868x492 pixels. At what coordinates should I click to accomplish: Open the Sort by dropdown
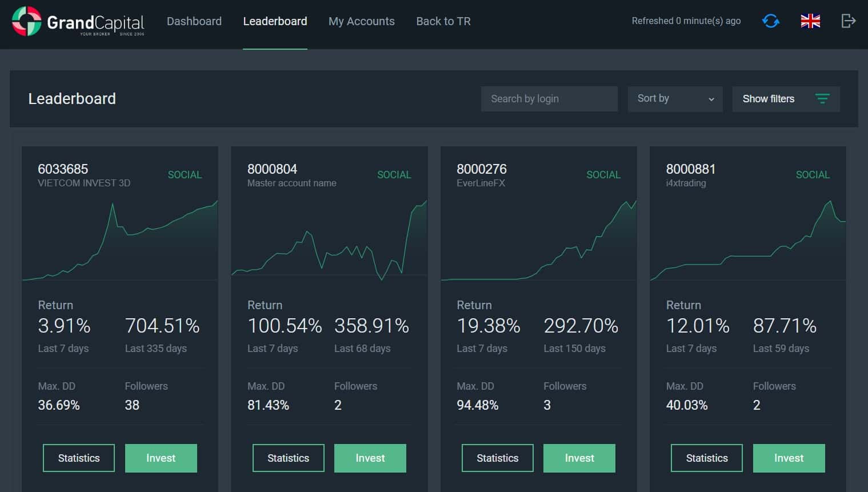(675, 99)
